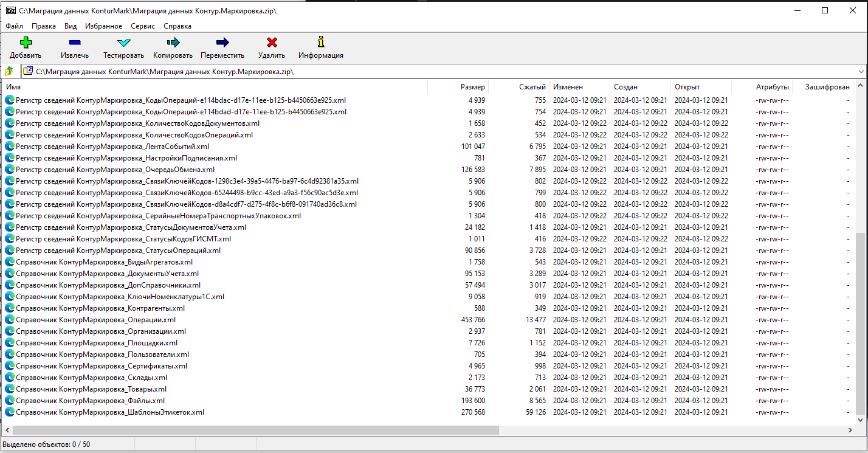Viewport: 868px width, 453px height.
Task: Sort by the Зашифрован column header
Action: pos(823,87)
